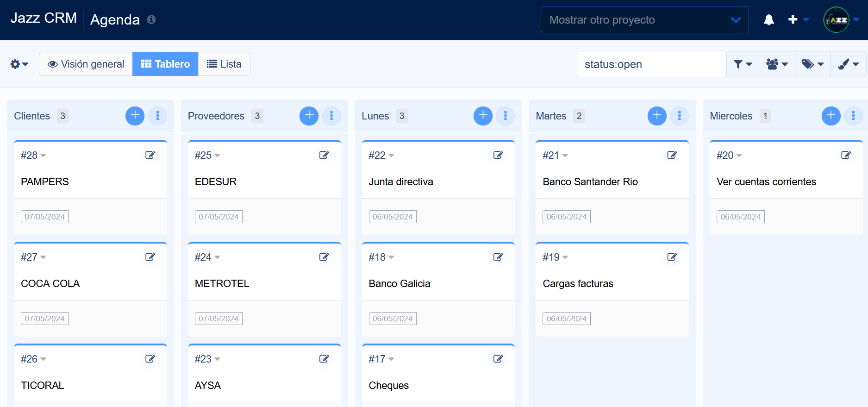Screen dimensions: 868x407
Task: Edit the Banco Galicia task #18
Action: pos(499,257)
